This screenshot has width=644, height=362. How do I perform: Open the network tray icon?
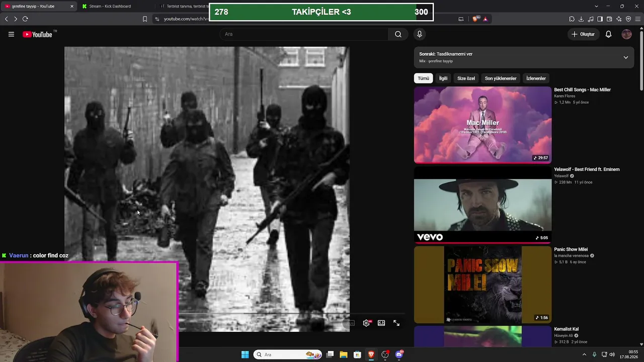tap(604, 354)
